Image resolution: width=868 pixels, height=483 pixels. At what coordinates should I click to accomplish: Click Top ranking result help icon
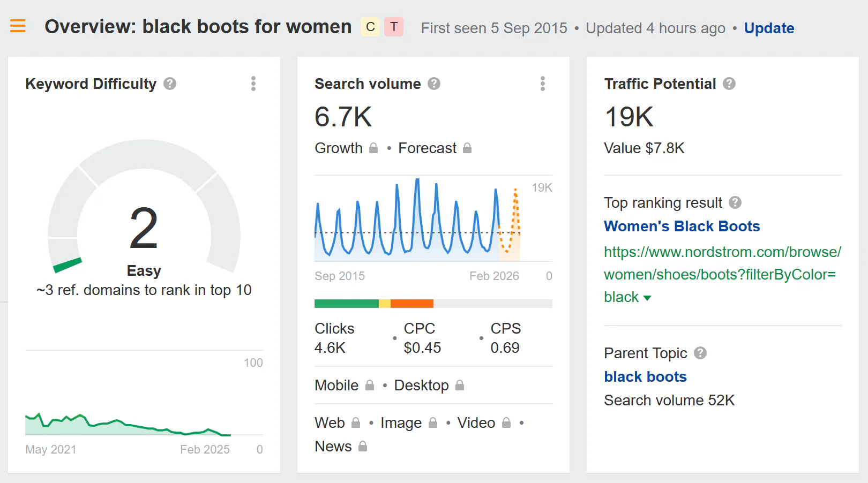735,202
